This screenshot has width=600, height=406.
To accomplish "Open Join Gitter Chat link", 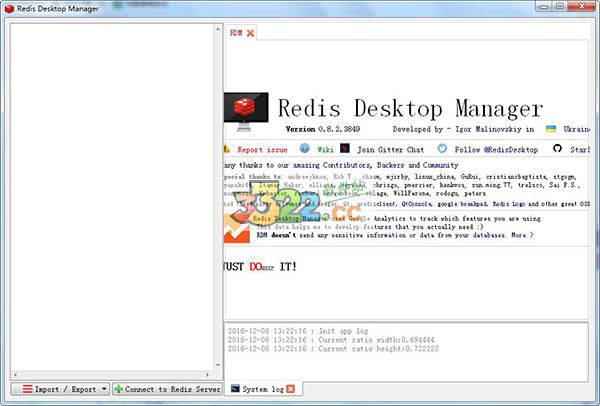I will [390, 150].
